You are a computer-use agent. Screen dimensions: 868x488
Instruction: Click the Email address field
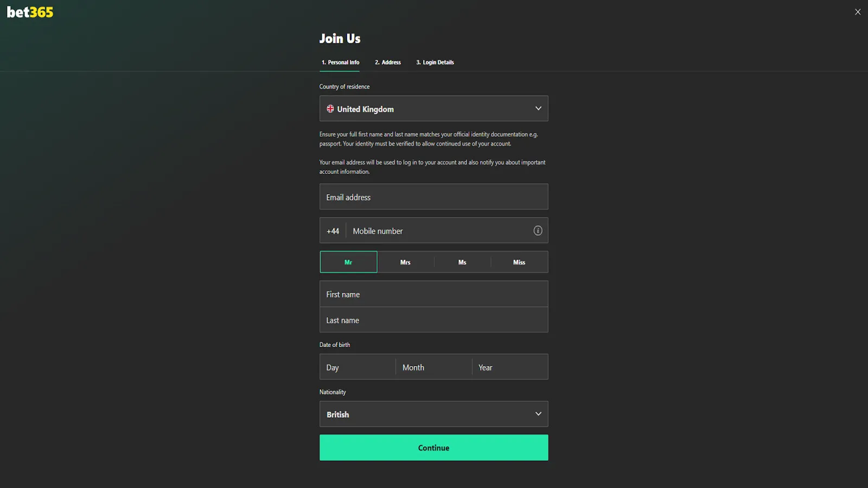point(433,196)
